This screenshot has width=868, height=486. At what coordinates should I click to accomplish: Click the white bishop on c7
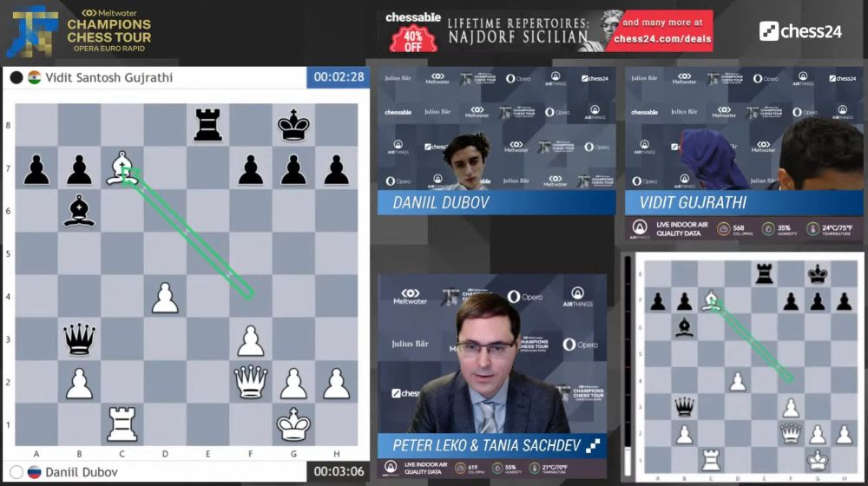(x=122, y=168)
